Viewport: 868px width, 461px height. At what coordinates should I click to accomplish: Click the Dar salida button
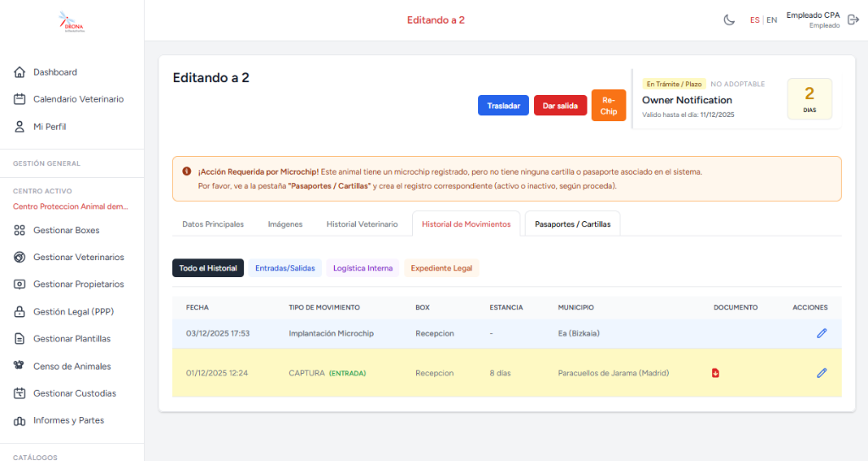[x=560, y=106]
